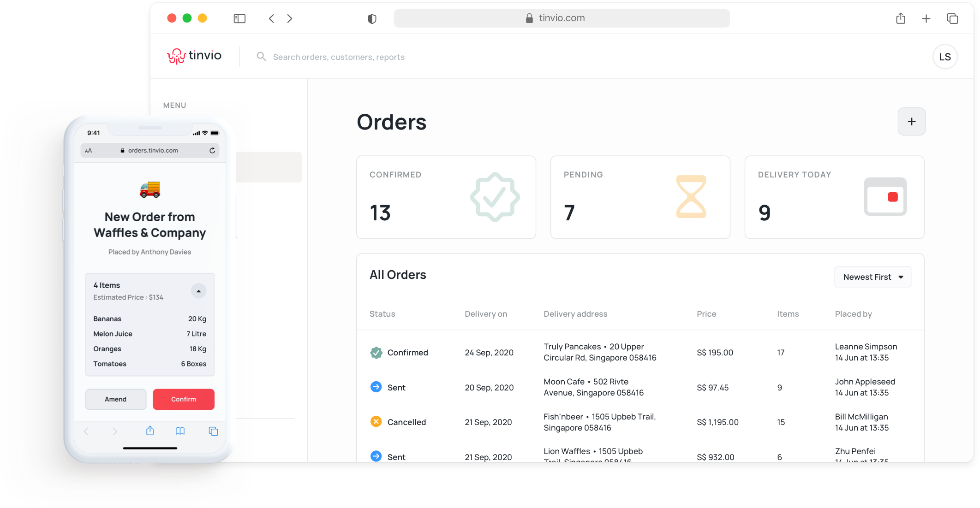Click the orders.tinvio.com phone address bar

click(x=150, y=150)
